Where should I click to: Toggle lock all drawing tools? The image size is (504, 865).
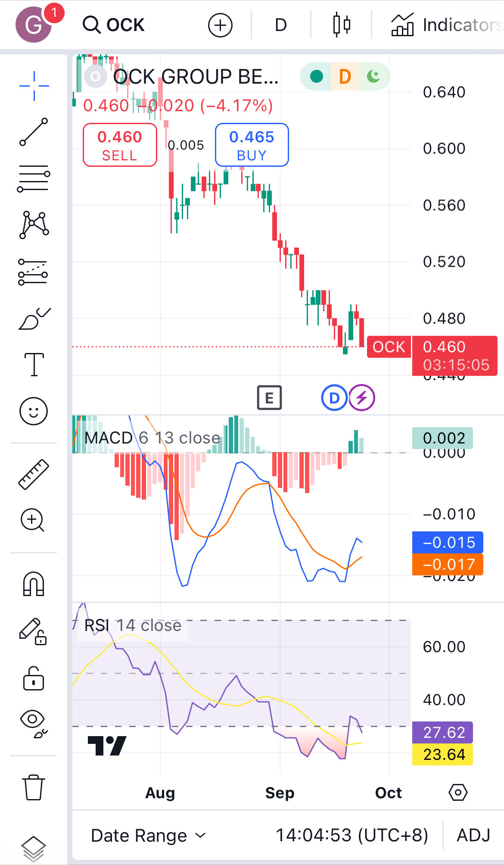pos(34,678)
